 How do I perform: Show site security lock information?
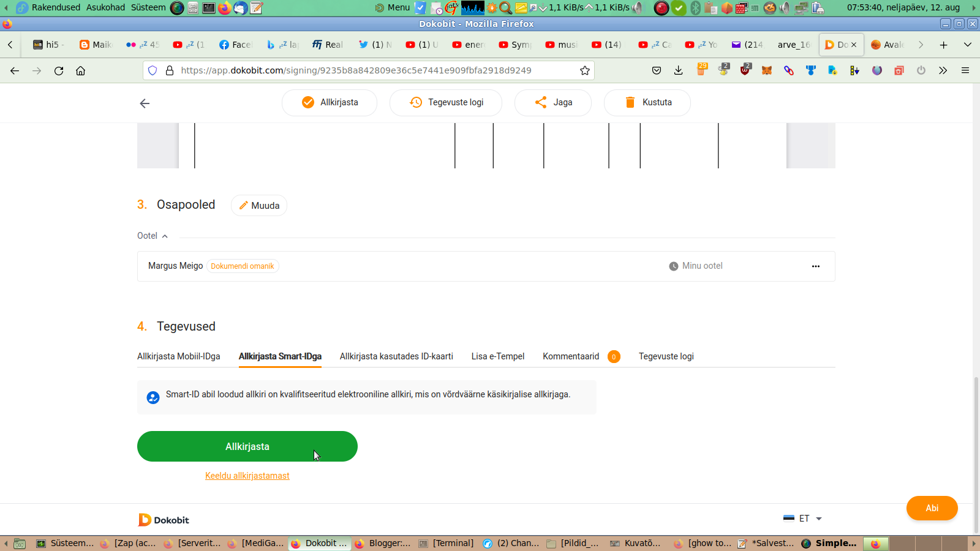click(x=170, y=70)
